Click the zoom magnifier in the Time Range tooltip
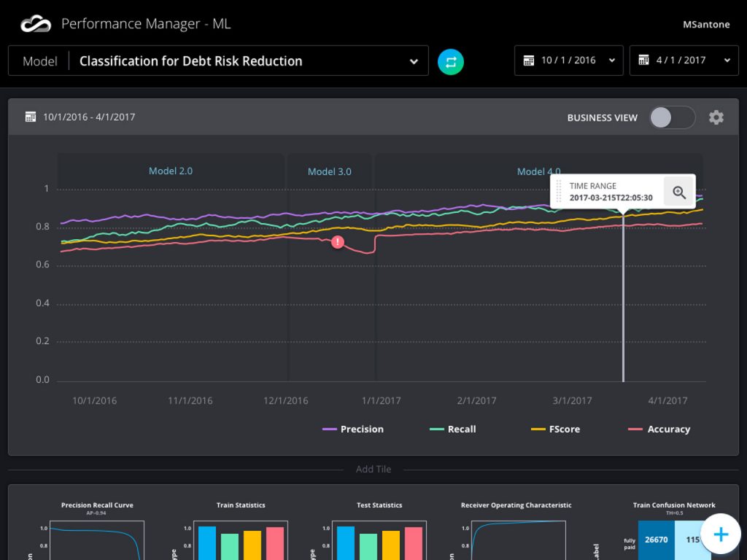Viewport: 747px width, 560px height. coord(679,192)
